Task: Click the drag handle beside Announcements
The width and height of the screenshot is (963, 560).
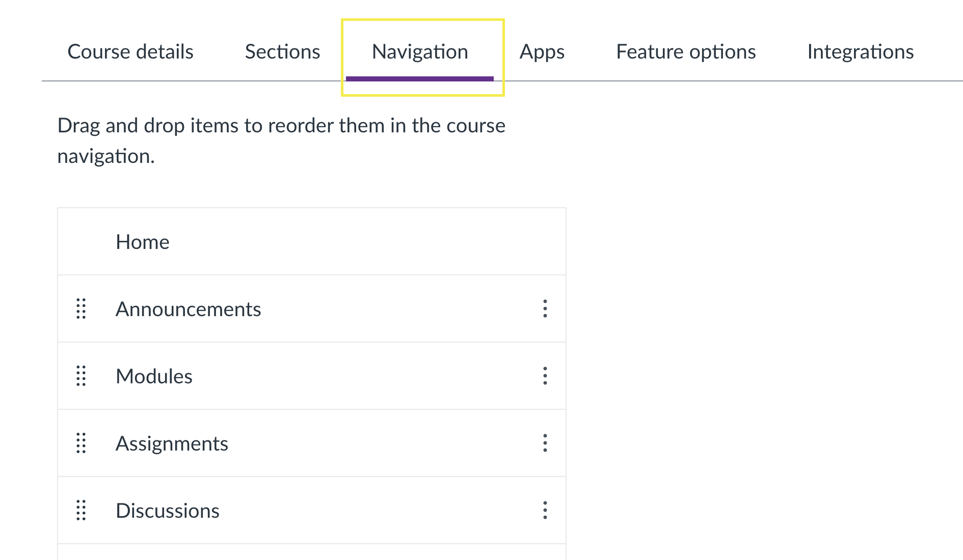Action: click(x=81, y=309)
